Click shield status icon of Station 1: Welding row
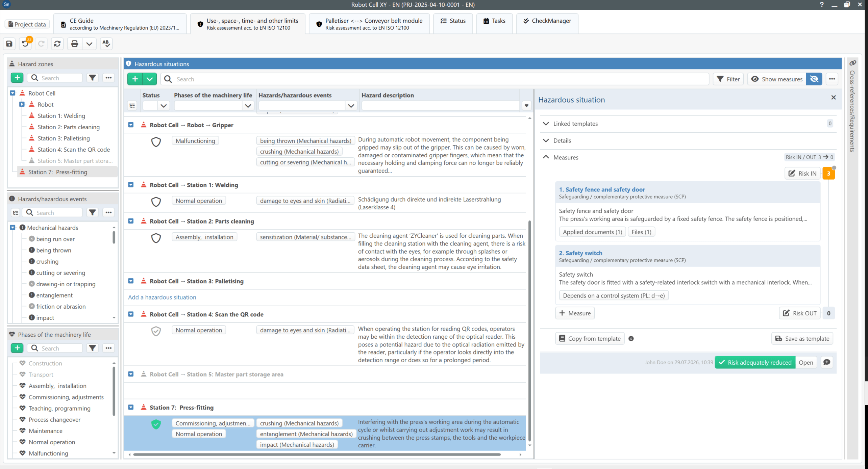 click(x=156, y=202)
